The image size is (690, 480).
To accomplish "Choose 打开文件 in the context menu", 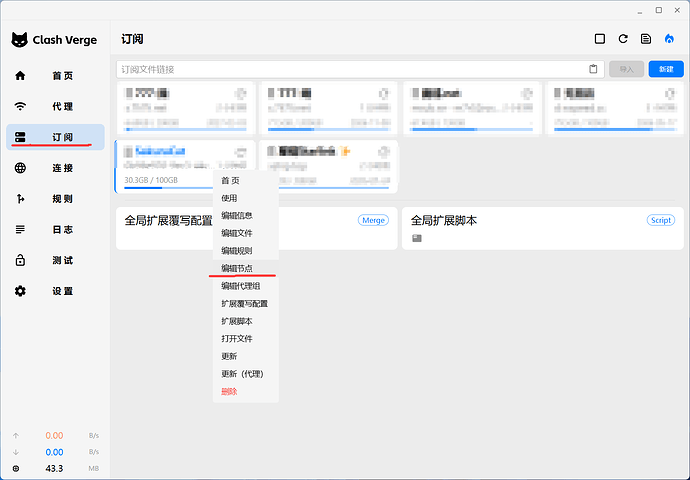I will pyautogui.click(x=246, y=339).
